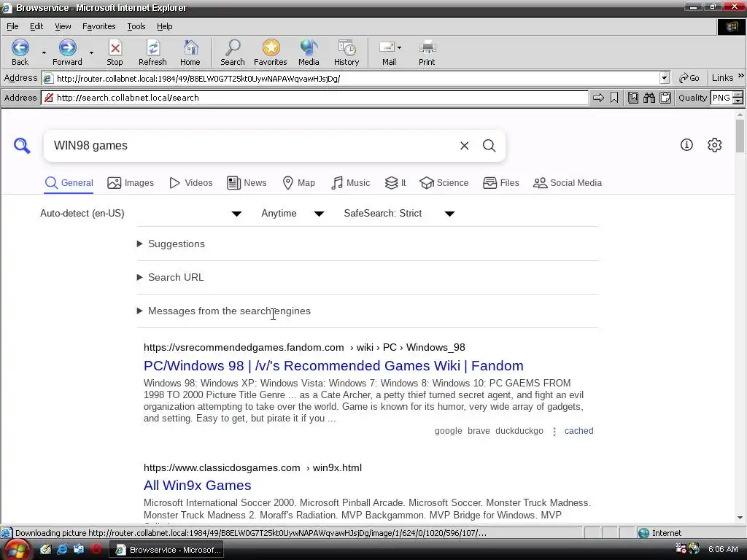Screen dimensions: 747x560
Task: Open the cached link of first result
Action: click(578, 431)
